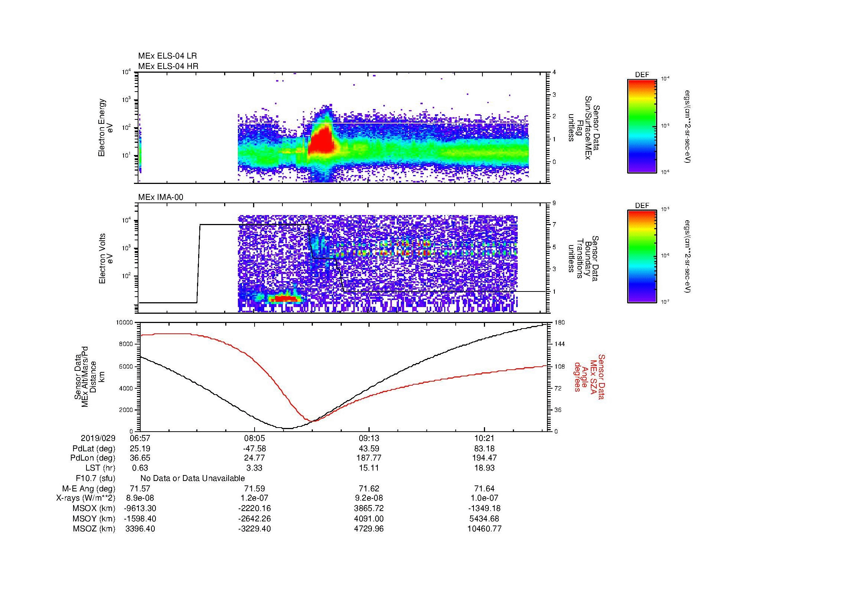Click the M-E Ang value 71.62
This screenshot has width=868, height=613.
[369, 489]
